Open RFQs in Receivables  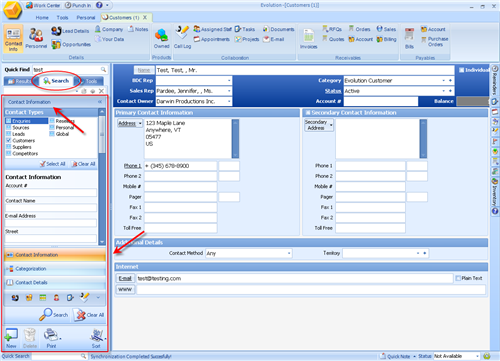click(x=332, y=29)
